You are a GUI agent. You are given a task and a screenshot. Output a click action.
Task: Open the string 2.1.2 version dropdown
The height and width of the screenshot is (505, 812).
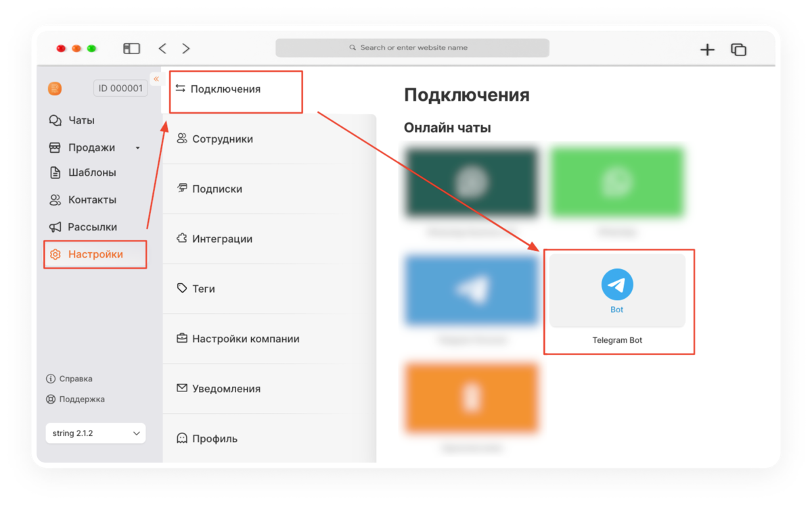pyautogui.click(x=95, y=433)
